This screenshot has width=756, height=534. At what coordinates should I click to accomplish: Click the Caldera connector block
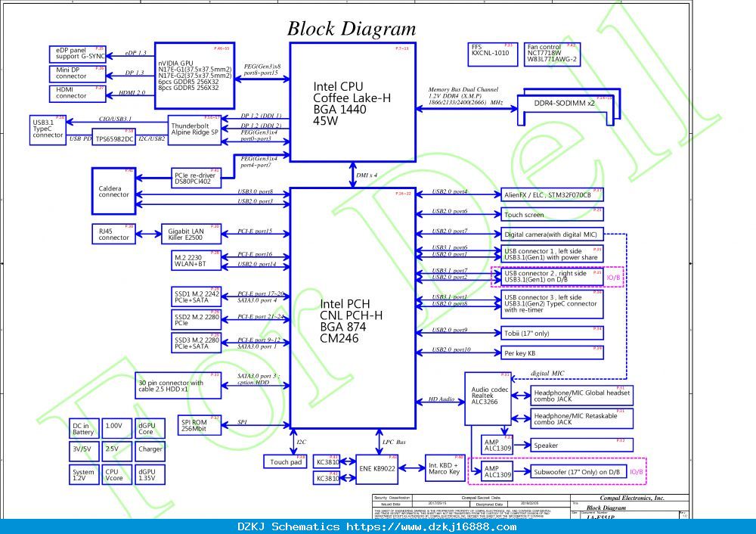(x=113, y=191)
